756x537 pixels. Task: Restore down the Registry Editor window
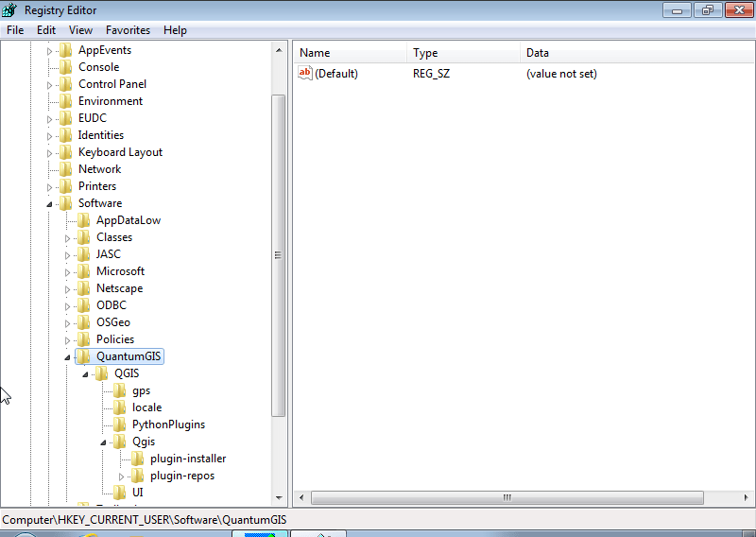coord(707,10)
